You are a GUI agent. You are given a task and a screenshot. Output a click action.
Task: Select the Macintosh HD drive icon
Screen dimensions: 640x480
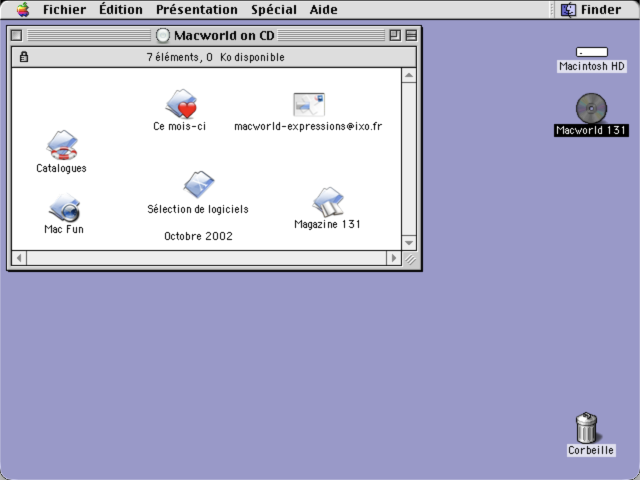(x=591, y=52)
